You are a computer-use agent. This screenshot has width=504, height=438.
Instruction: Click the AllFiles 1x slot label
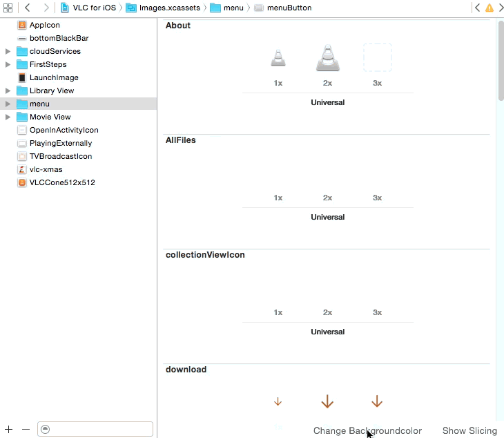(278, 198)
